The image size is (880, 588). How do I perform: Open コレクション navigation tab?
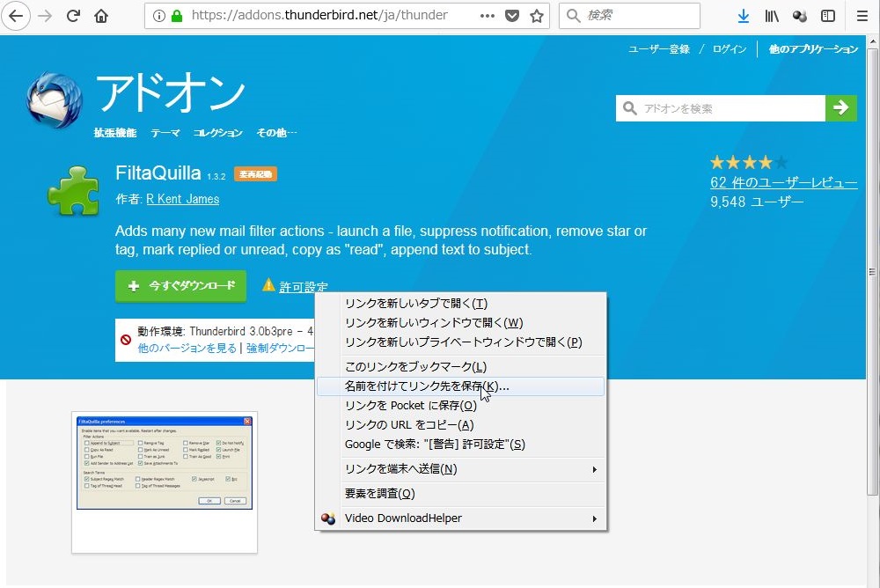(x=217, y=133)
